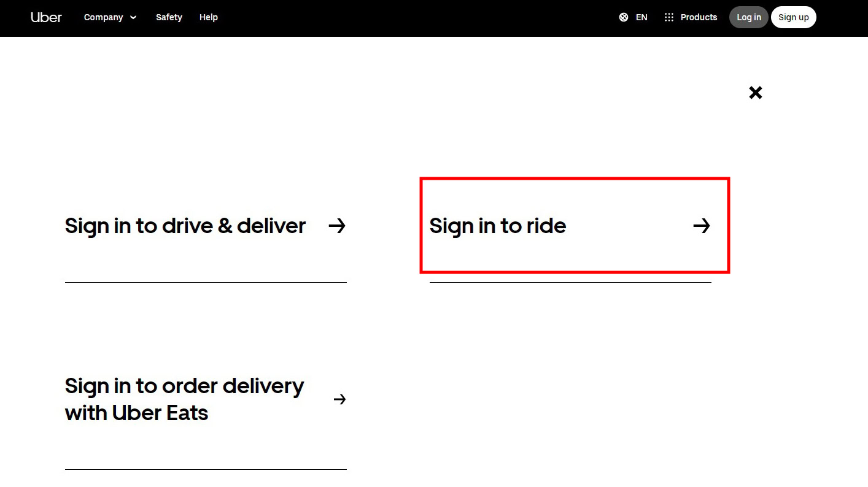This screenshot has height=487, width=868.
Task: Click arrow beside the Uber Eats sign-in option
Action: (x=339, y=399)
